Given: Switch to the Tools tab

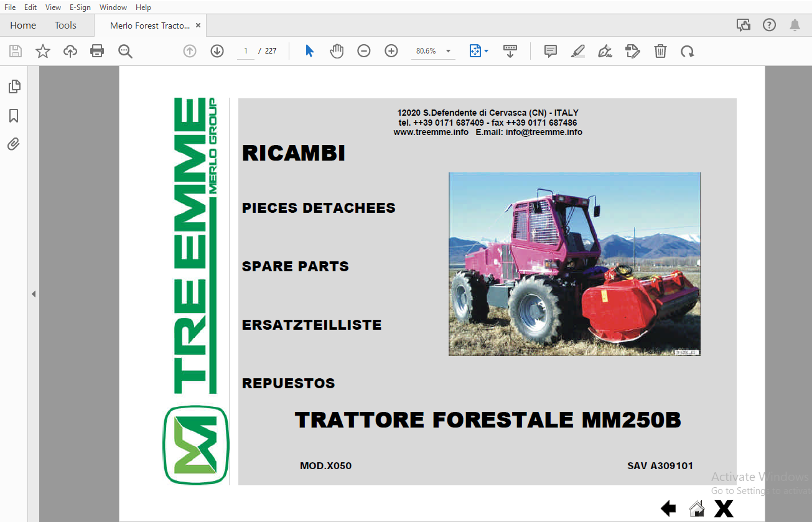Looking at the screenshot, I should 65,26.
